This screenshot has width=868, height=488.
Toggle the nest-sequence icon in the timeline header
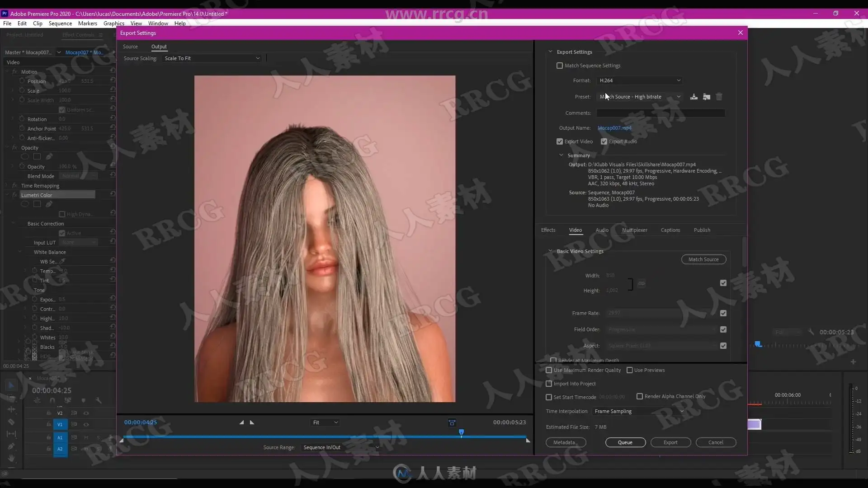(x=37, y=400)
